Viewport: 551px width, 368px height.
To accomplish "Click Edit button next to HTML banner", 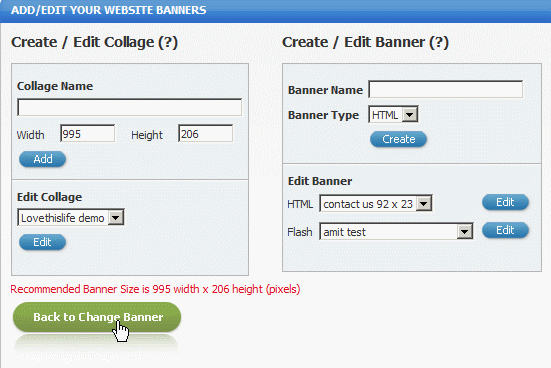I will [x=505, y=202].
